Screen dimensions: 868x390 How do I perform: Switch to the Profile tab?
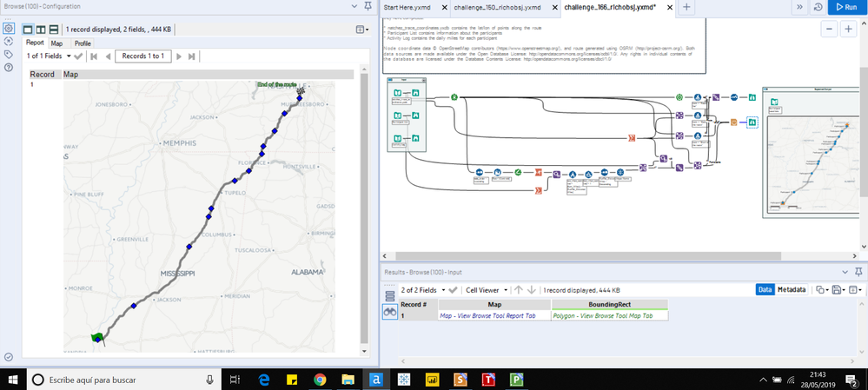point(83,43)
